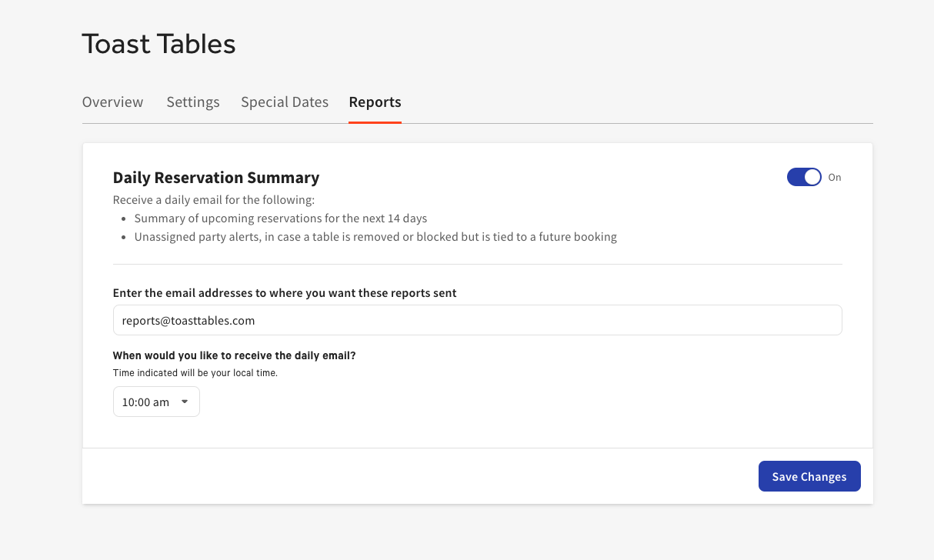This screenshot has height=560, width=934.
Task: Open the Overview tab
Action: coord(112,102)
